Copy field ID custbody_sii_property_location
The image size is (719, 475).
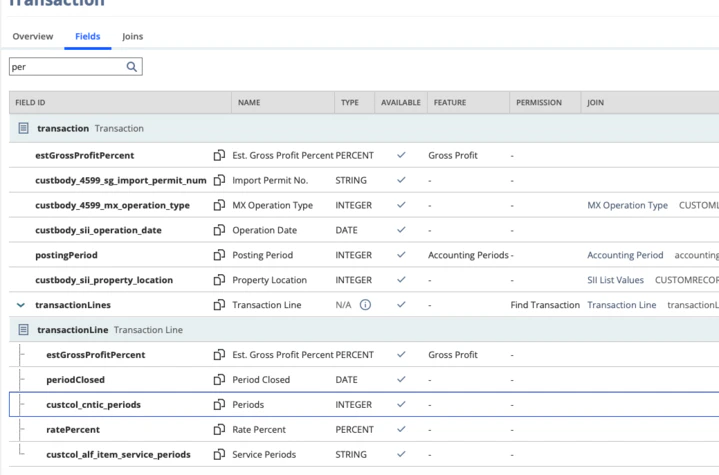point(219,280)
